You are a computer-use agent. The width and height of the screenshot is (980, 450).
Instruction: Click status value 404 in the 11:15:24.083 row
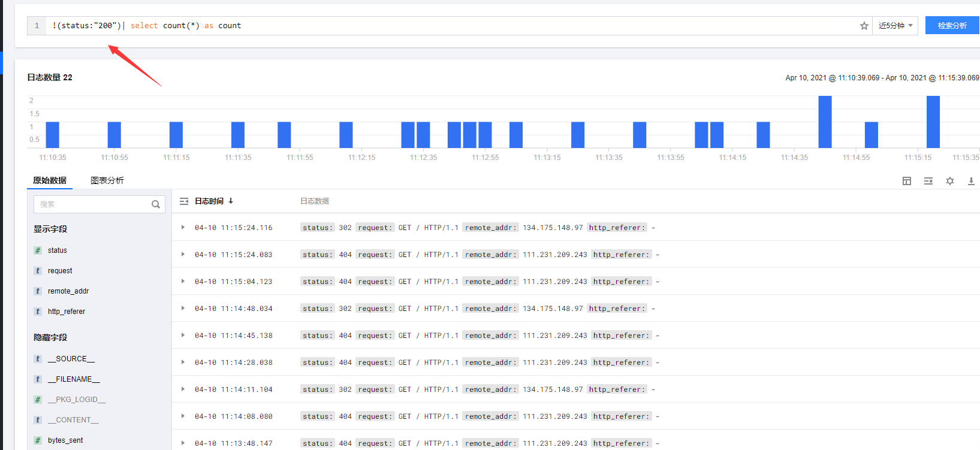point(345,255)
